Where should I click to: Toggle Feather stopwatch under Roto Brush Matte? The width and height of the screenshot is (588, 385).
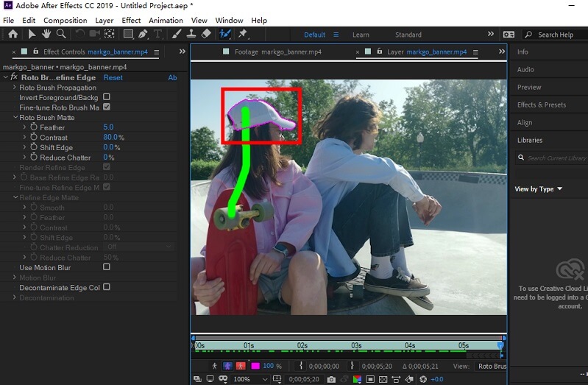pyautogui.click(x=34, y=127)
